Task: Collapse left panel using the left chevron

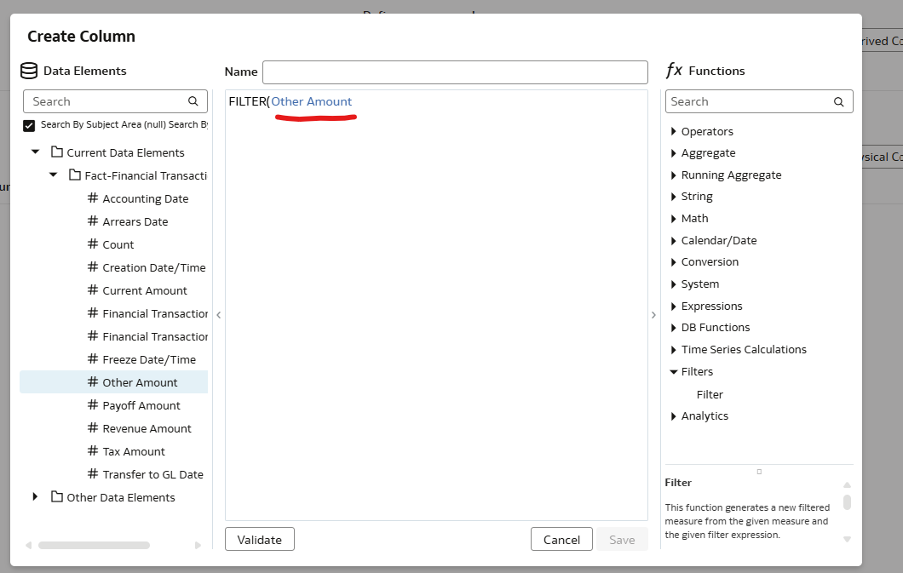Action: point(218,315)
